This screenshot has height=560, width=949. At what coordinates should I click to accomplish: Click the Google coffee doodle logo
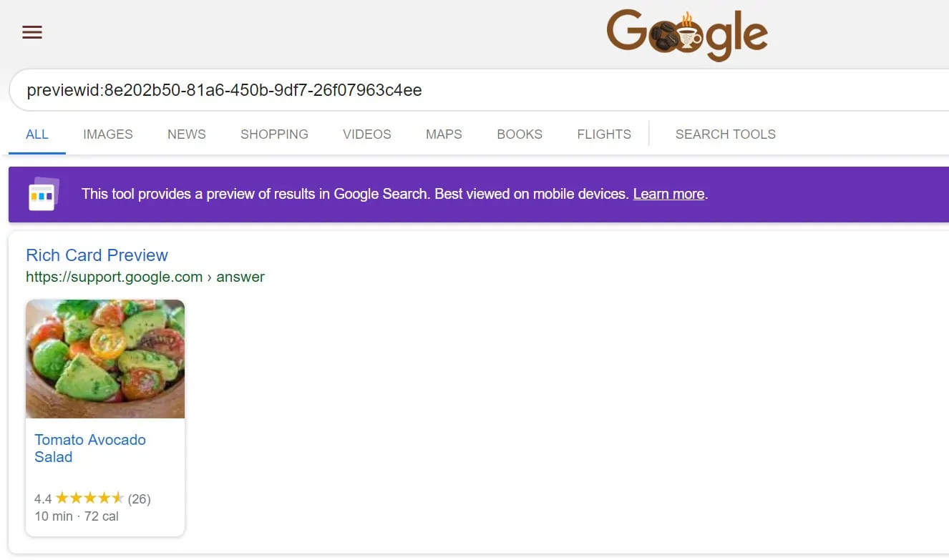click(x=687, y=35)
